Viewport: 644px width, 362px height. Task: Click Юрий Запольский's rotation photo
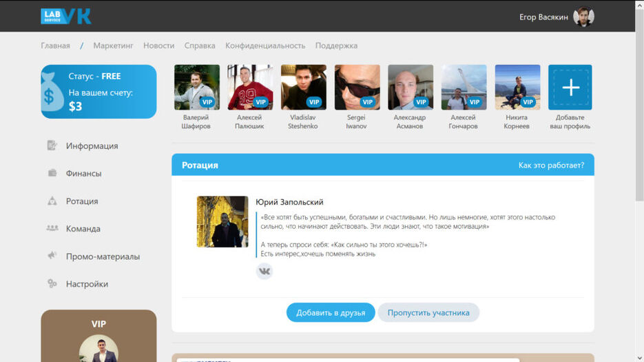coord(222,221)
